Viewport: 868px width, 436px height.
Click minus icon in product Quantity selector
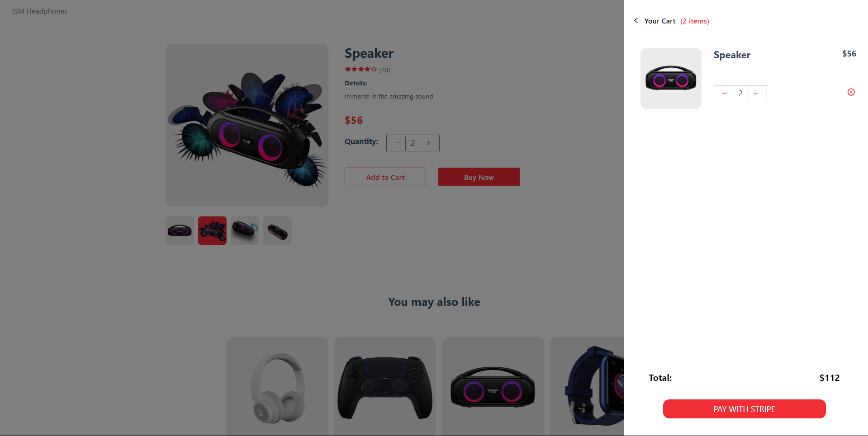click(x=396, y=143)
